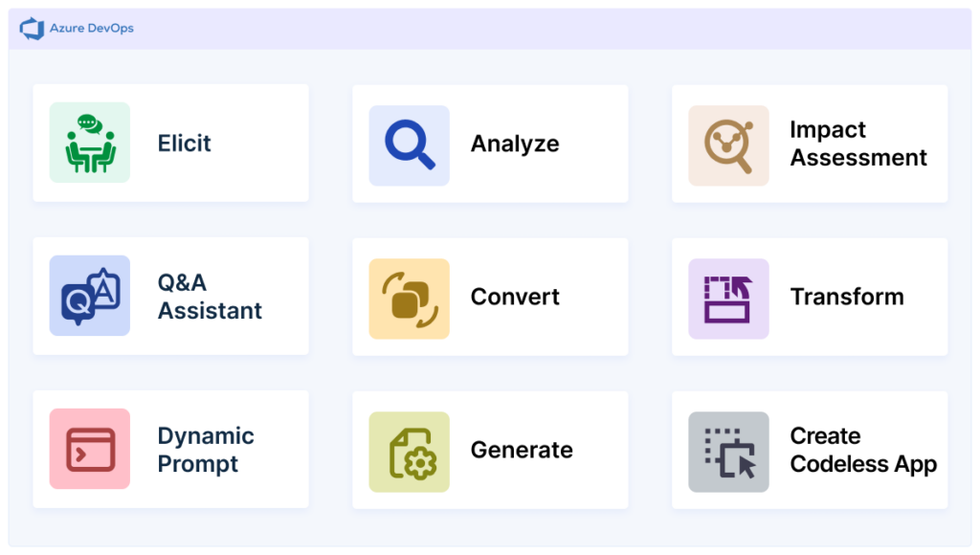Screen dimensions: 980x555
Task: Click the Q&A Assistant chat icon
Action: tap(89, 297)
